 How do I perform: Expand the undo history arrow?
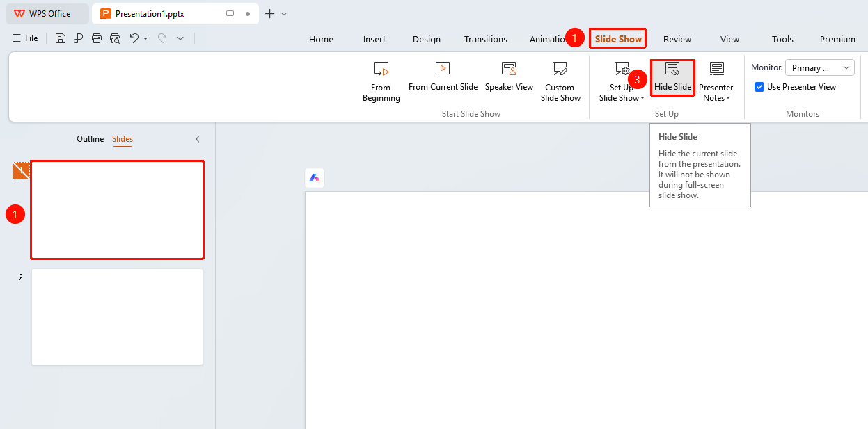[145, 38]
